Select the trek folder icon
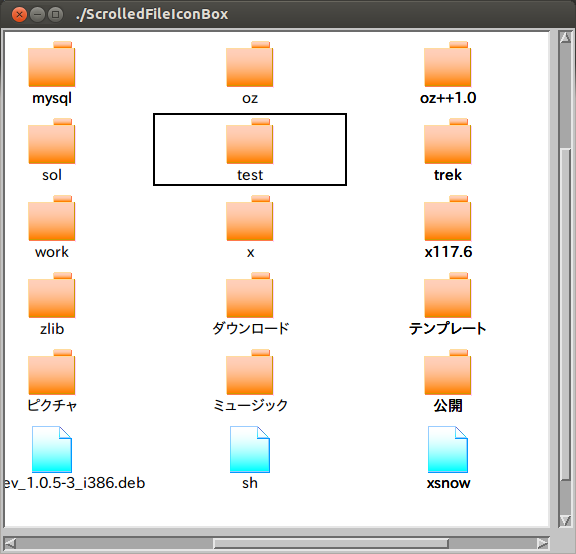This screenshot has height=554, width=576. [448, 141]
